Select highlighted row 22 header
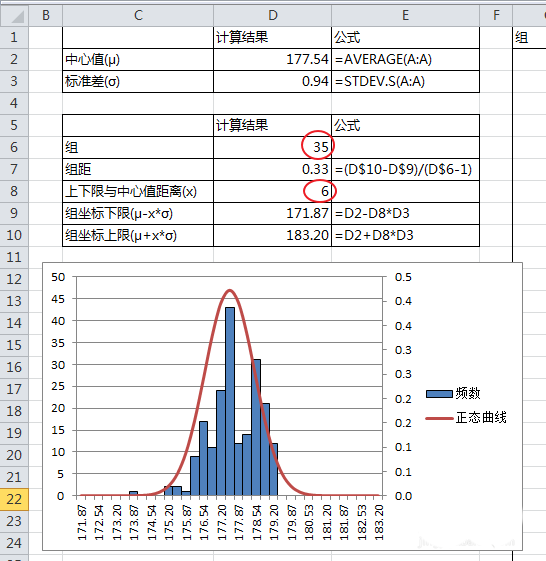 14,499
